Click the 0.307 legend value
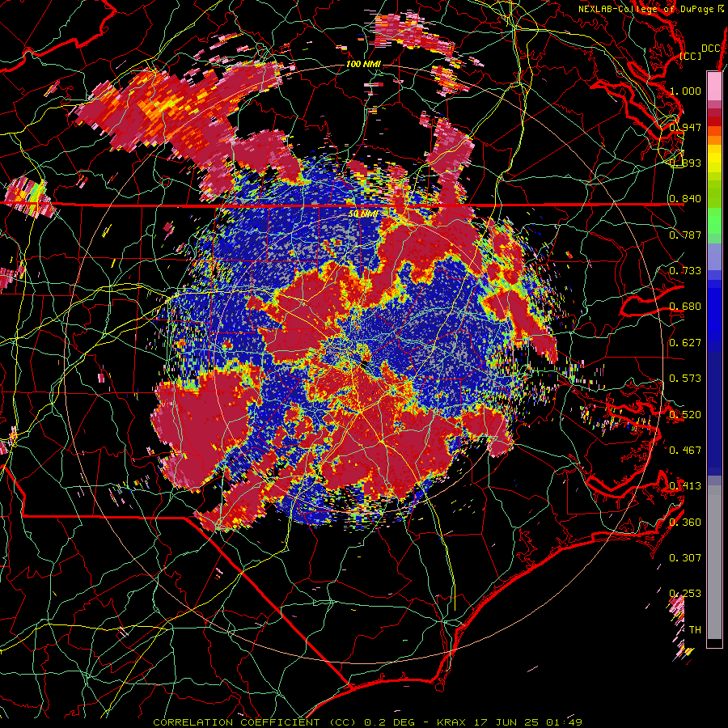 click(685, 558)
